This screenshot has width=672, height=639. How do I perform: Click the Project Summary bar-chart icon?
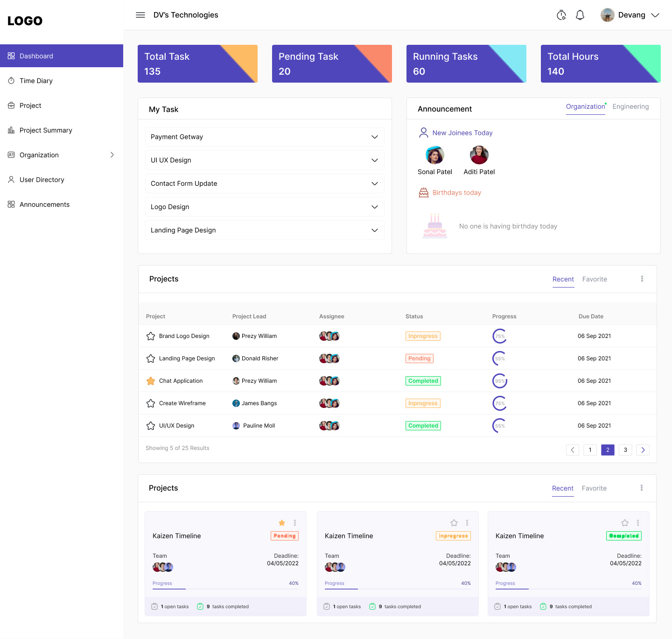pos(11,130)
